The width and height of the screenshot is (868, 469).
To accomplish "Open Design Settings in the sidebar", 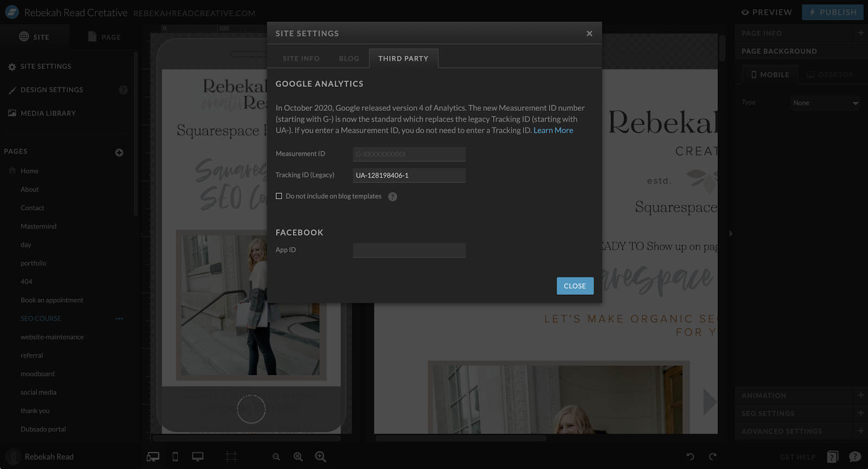I will tap(52, 90).
